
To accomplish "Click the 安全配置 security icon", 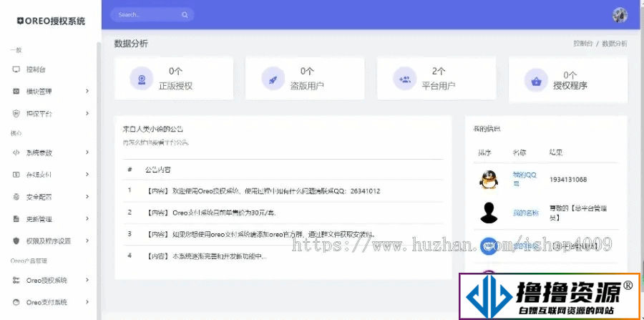I will (x=16, y=197).
